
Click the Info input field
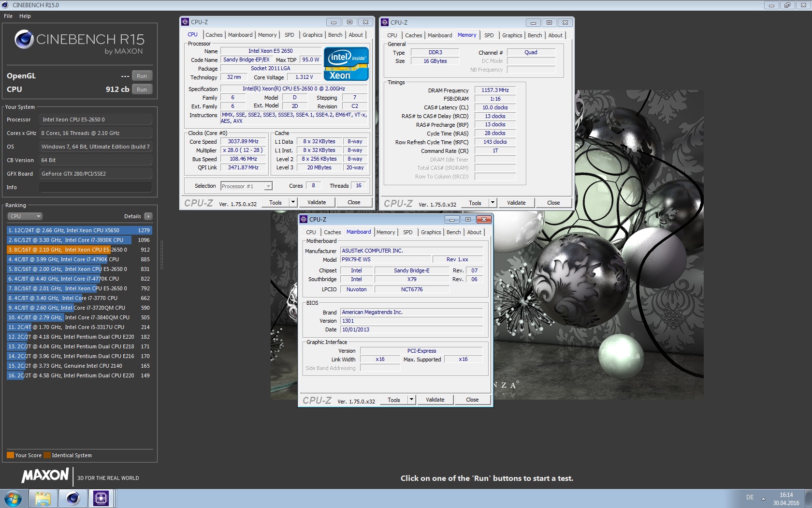(96, 187)
